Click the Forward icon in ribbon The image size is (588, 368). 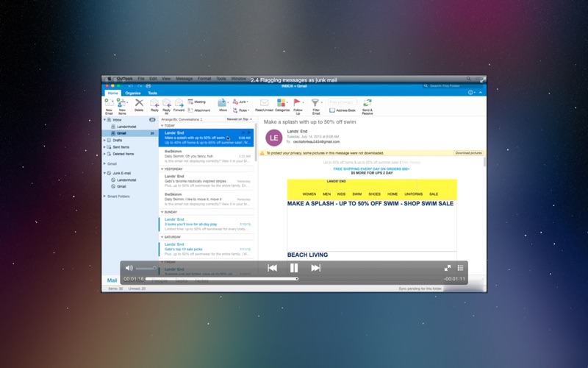click(179, 103)
